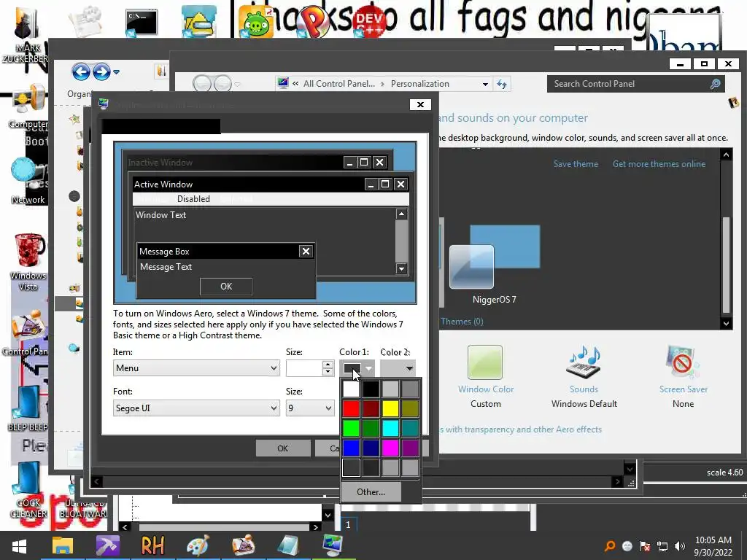Click the flag with red X tray icon
This screenshot has height=560, width=747.
click(645, 546)
